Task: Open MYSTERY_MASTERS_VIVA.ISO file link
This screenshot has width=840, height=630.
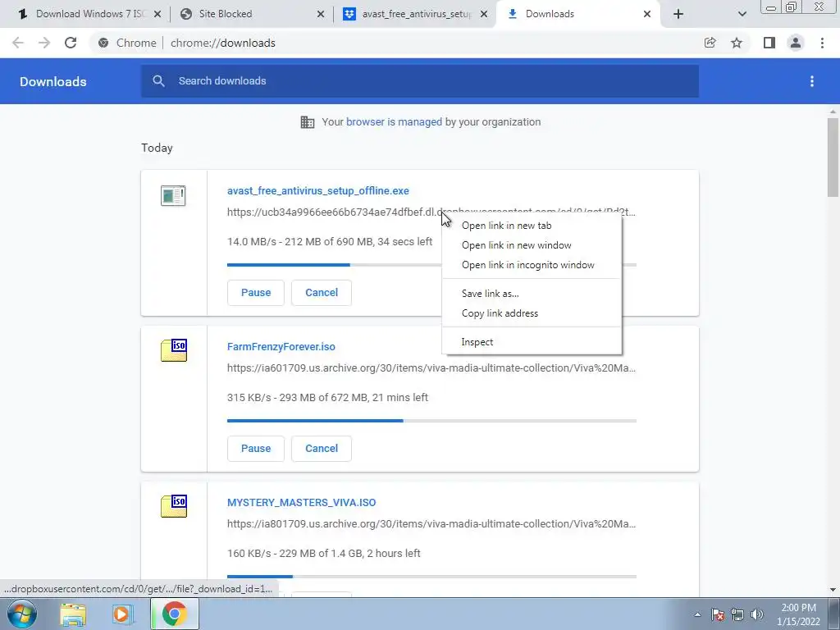Action: pyautogui.click(x=302, y=503)
